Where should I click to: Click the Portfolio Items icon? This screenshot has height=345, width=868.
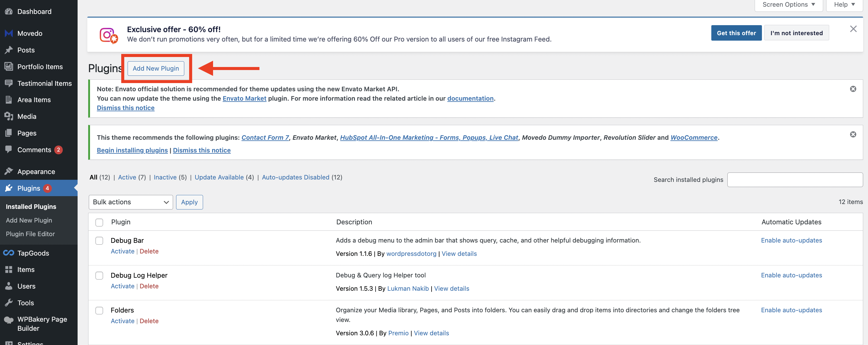tap(9, 66)
